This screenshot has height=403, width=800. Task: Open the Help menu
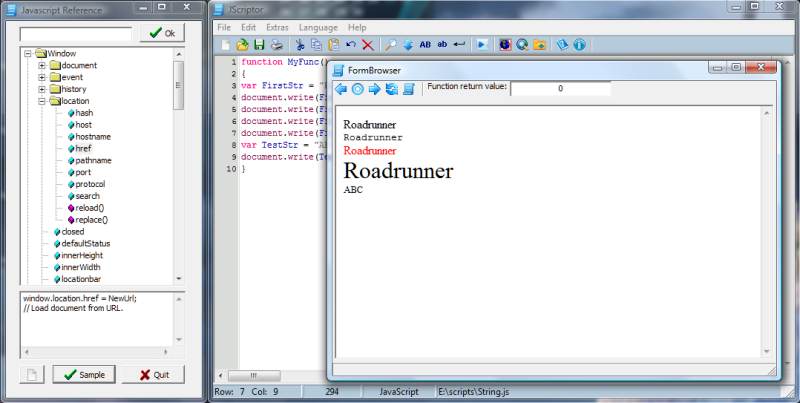357,28
